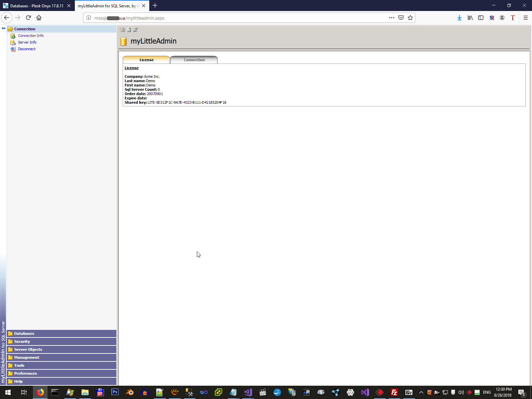532x399 pixels.
Task: Open Photoshop from the taskbar
Action: (115, 392)
